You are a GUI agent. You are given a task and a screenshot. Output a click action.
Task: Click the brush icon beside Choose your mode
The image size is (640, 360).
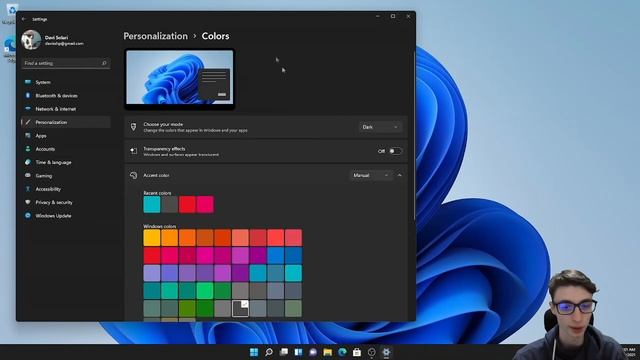coord(133,127)
